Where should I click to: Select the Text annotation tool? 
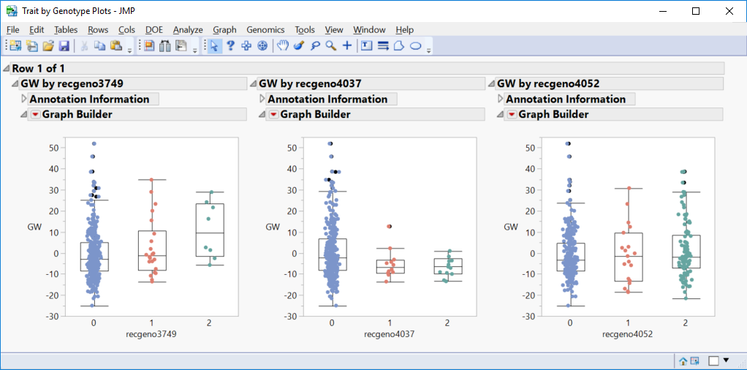366,46
